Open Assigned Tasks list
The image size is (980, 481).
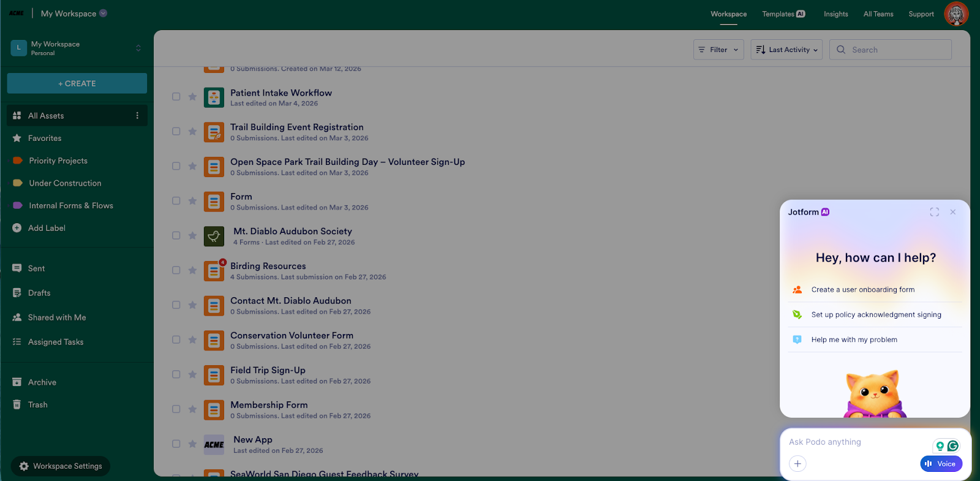[56, 342]
